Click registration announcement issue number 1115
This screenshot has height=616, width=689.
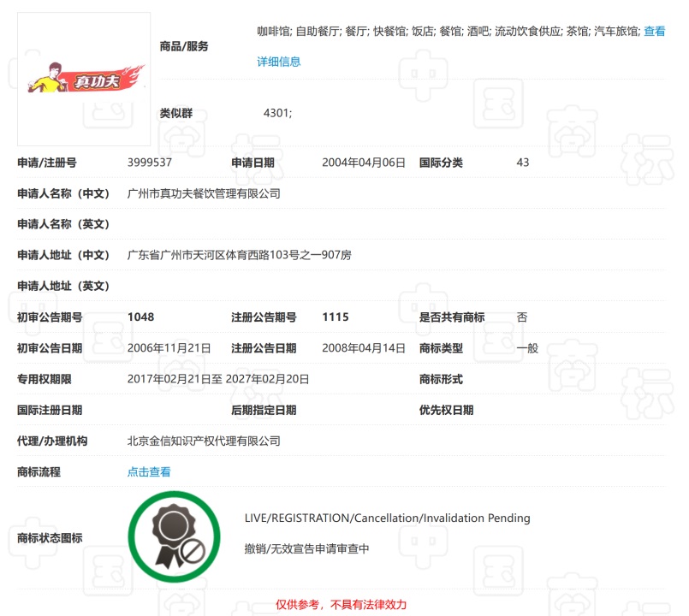pos(336,317)
